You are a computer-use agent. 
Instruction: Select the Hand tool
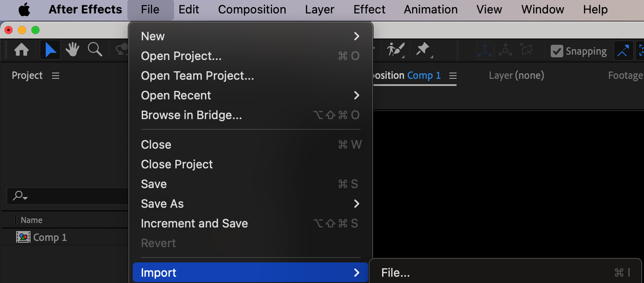click(72, 50)
